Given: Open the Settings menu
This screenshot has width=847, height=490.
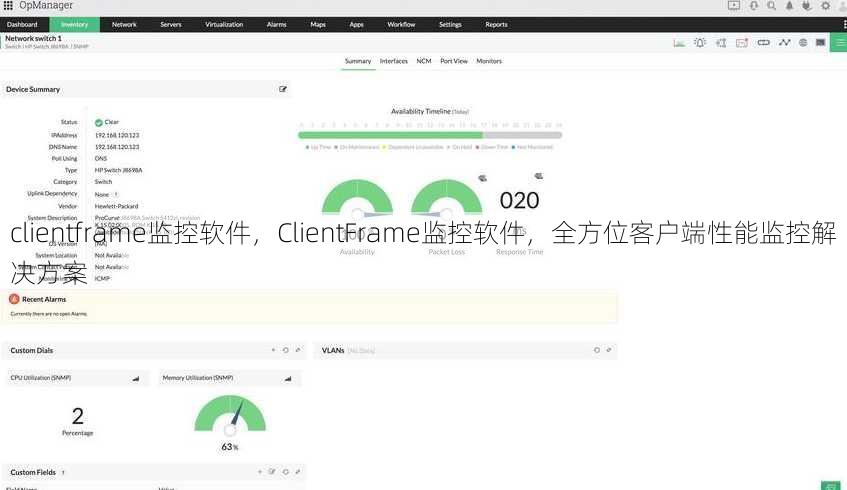Looking at the screenshot, I should coord(451,24).
